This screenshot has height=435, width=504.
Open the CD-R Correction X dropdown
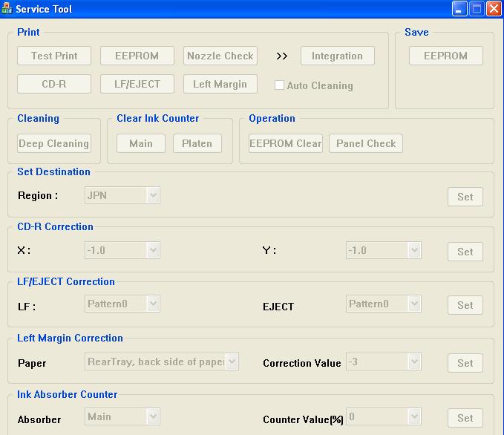[122, 250]
